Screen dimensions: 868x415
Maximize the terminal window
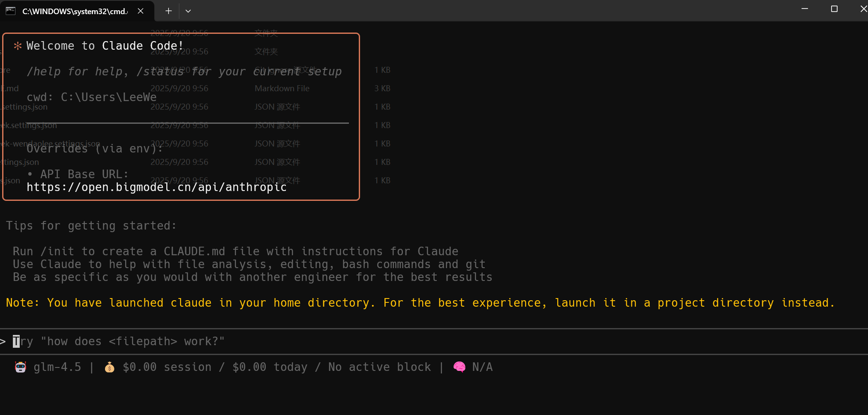point(834,9)
